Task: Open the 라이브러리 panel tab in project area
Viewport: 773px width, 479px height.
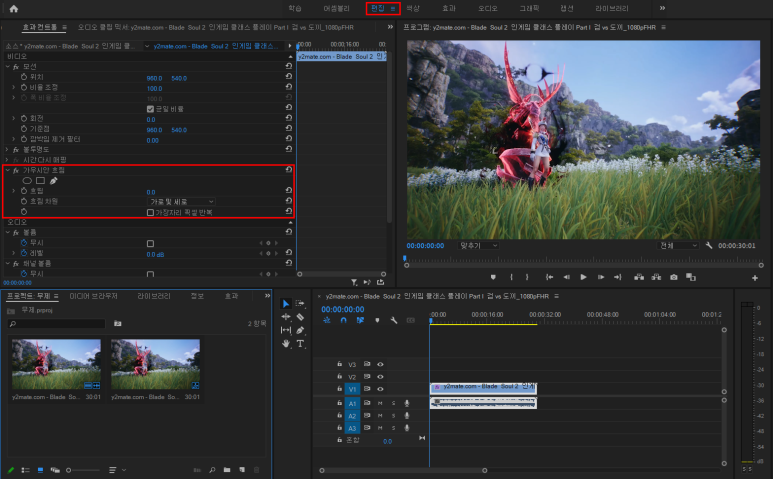Action: click(154, 296)
